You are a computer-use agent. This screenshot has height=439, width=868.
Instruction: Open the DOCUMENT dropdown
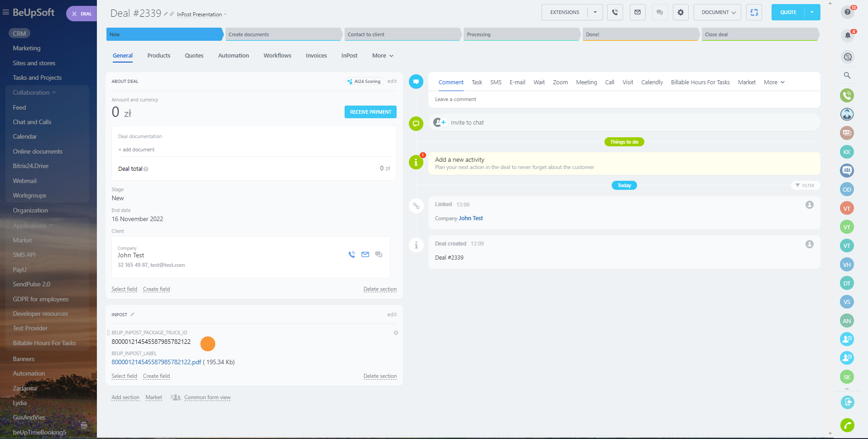point(717,12)
